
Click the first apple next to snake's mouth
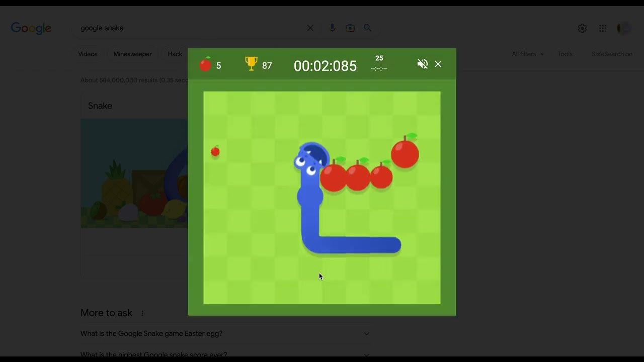click(x=334, y=175)
